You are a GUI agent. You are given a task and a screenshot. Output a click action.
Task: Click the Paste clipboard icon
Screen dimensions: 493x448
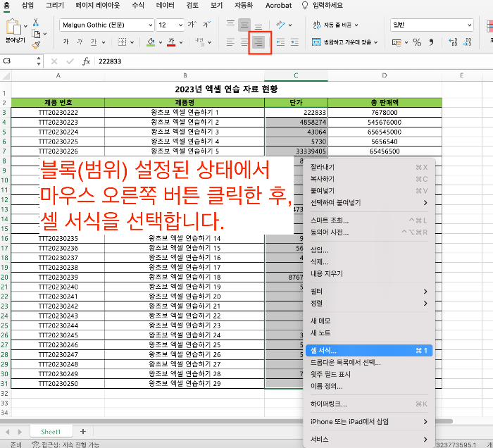pyautogui.click(x=13, y=27)
